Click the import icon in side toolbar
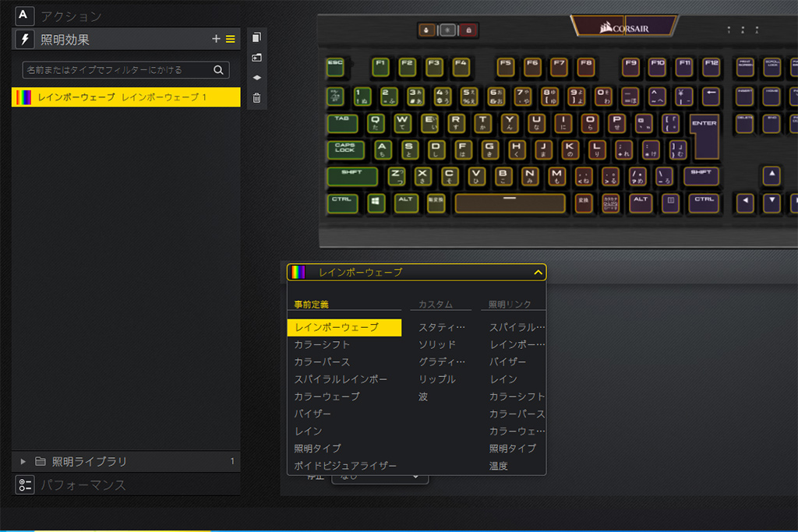798x532 pixels. pos(256,58)
